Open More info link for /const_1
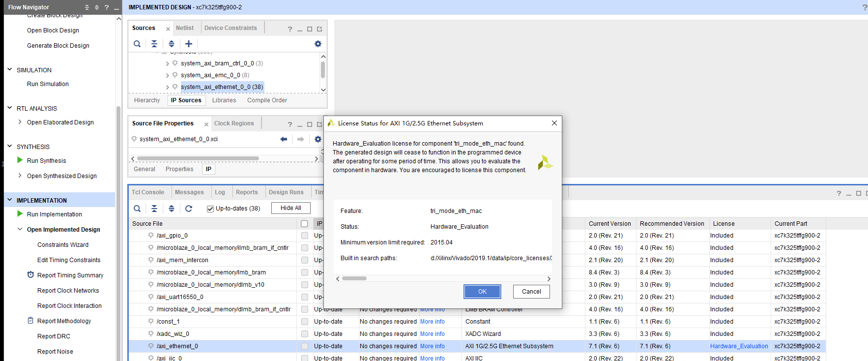The image size is (868, 361). (433, 322)
